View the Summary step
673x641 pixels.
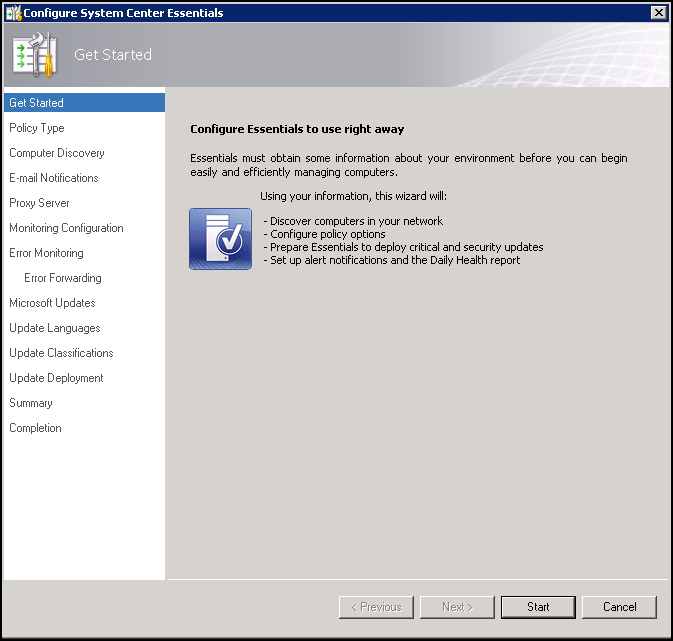pyautogui.click(x=31, y=403)
